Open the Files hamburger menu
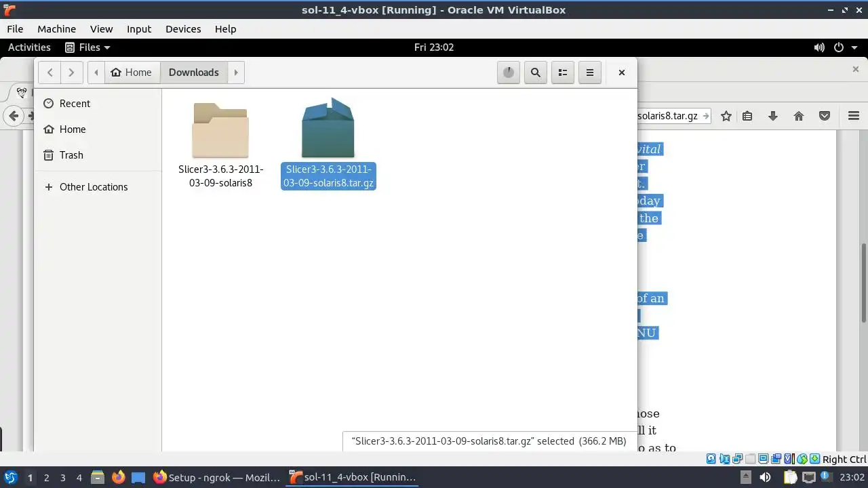The width and height of the screenshot is (868, 488). click(590, 73)
